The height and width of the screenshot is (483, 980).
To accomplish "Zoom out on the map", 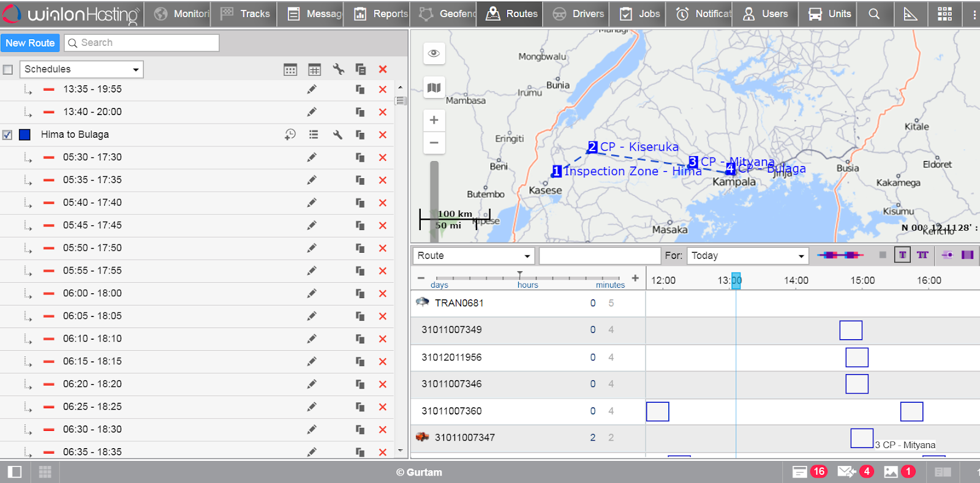I will [434, 143].
